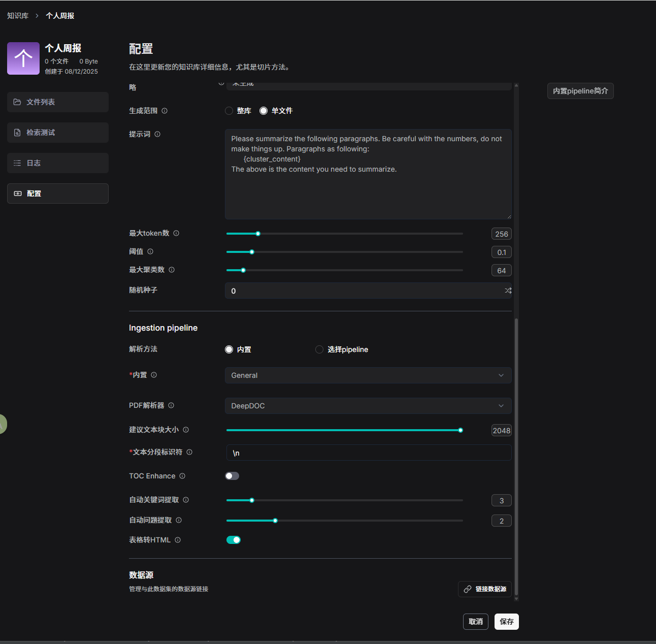The height and width of the screenshot is (644, 656).
Task: Click info icon beside TOC Enhance
Action: (182, 476)
